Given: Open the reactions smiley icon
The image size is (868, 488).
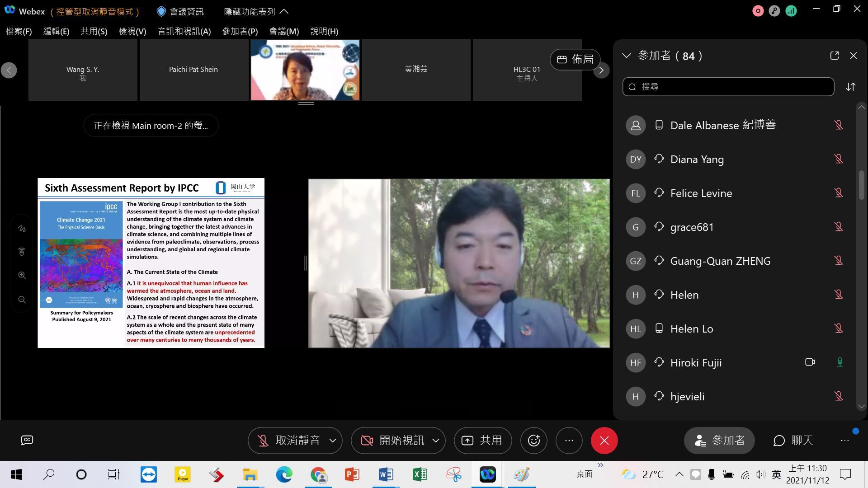Looking at the screenshot, I should (x=534, y=441).
